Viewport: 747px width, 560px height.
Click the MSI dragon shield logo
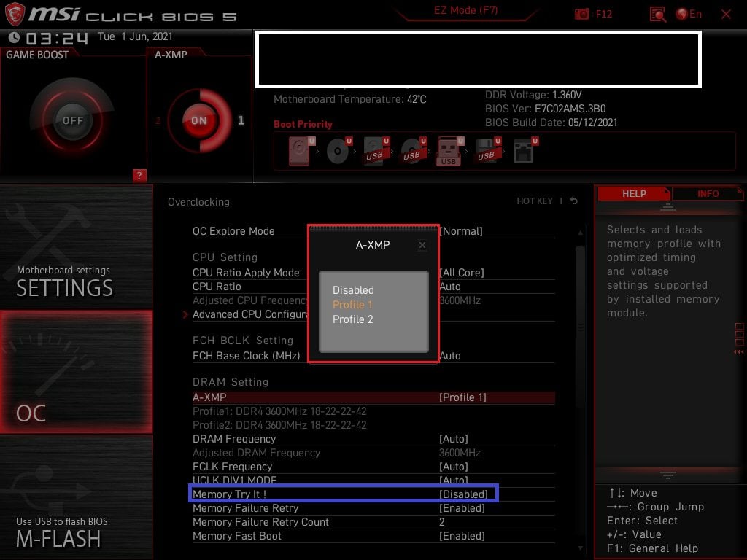point(15,15)
